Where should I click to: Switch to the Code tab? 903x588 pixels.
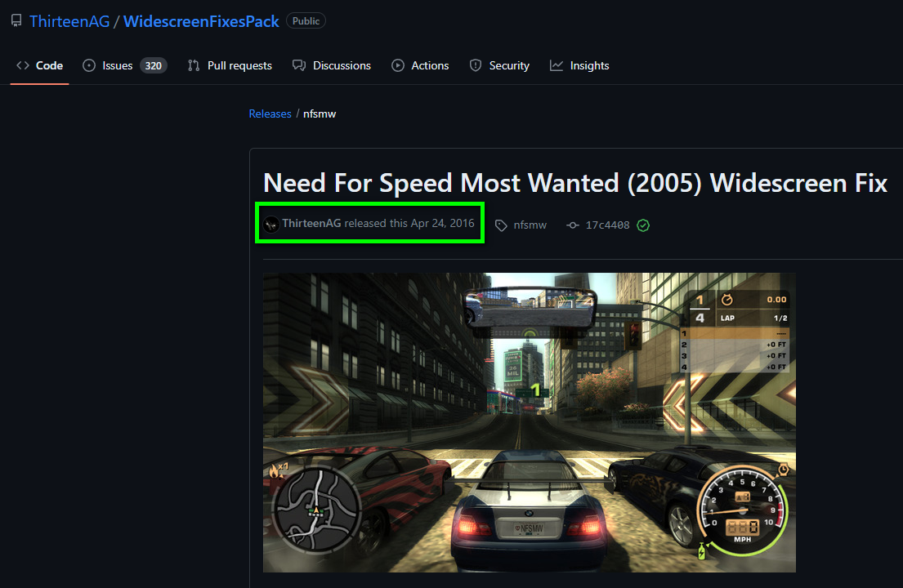[x=40, y=65]
